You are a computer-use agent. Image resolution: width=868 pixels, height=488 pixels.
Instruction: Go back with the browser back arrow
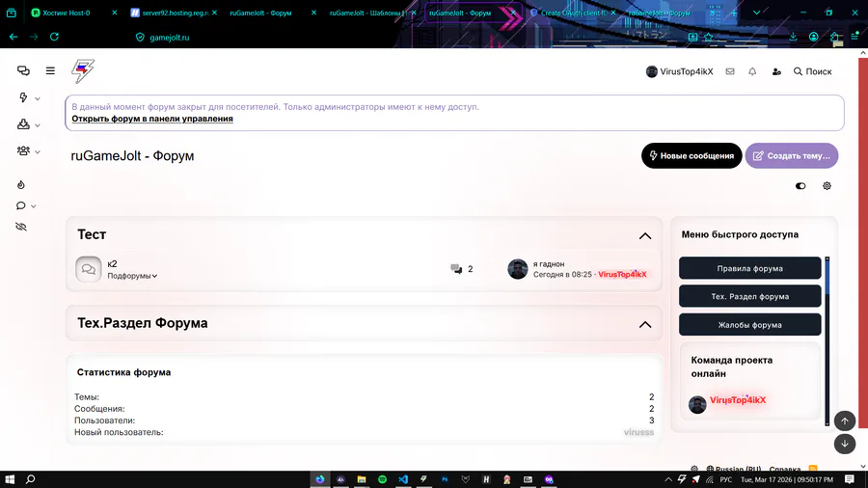pyautogui.click(x=14, y=37)
